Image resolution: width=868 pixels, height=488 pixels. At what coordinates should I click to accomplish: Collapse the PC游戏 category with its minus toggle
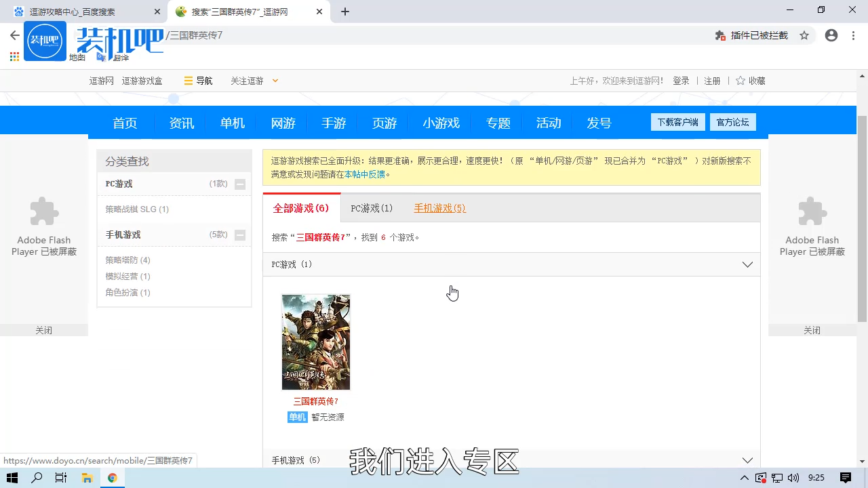(240, 184)
